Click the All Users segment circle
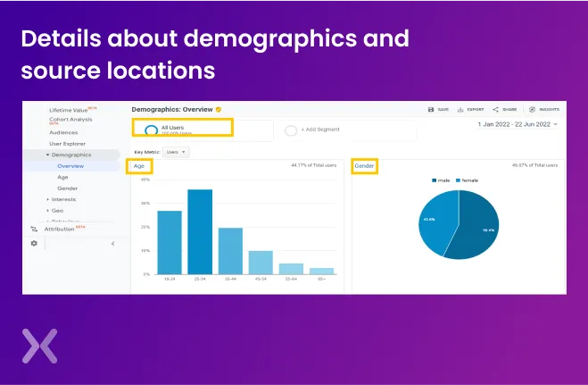 coord(151,130)
